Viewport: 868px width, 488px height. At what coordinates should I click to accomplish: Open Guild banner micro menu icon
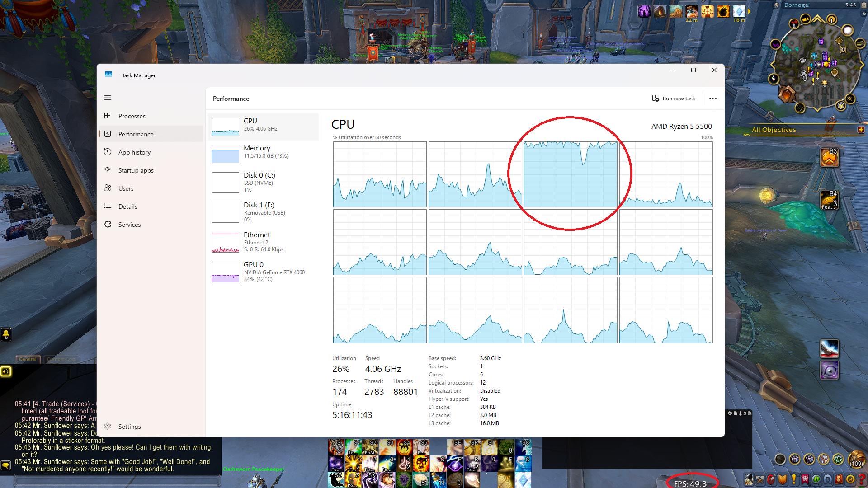[805, 479]
